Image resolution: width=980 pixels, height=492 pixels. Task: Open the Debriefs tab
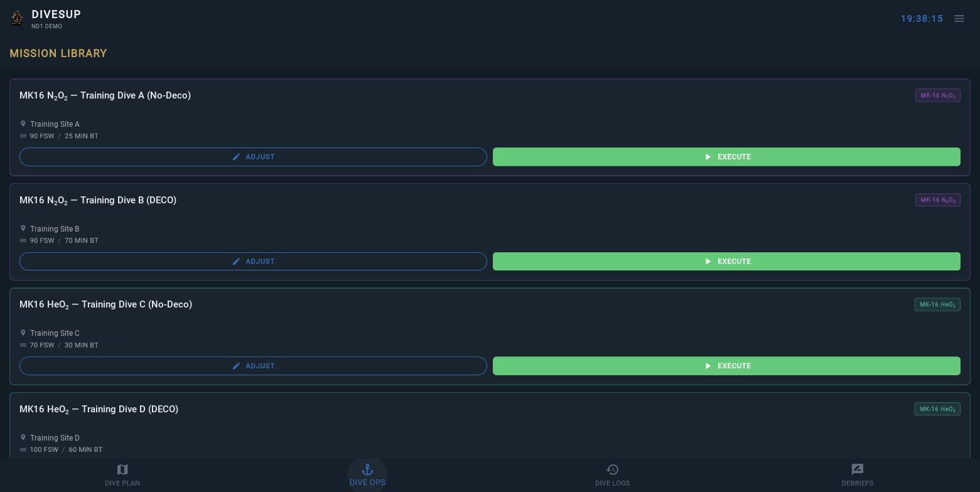point(857,475)
